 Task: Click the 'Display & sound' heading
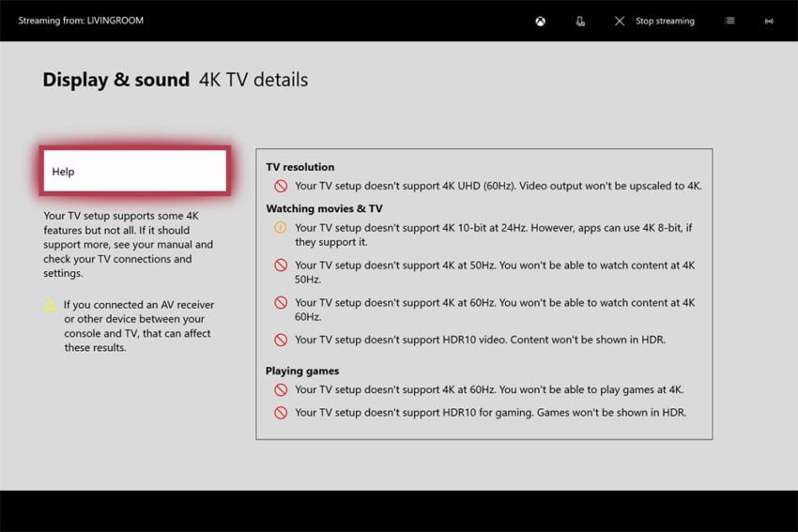[x=116, y=80]
